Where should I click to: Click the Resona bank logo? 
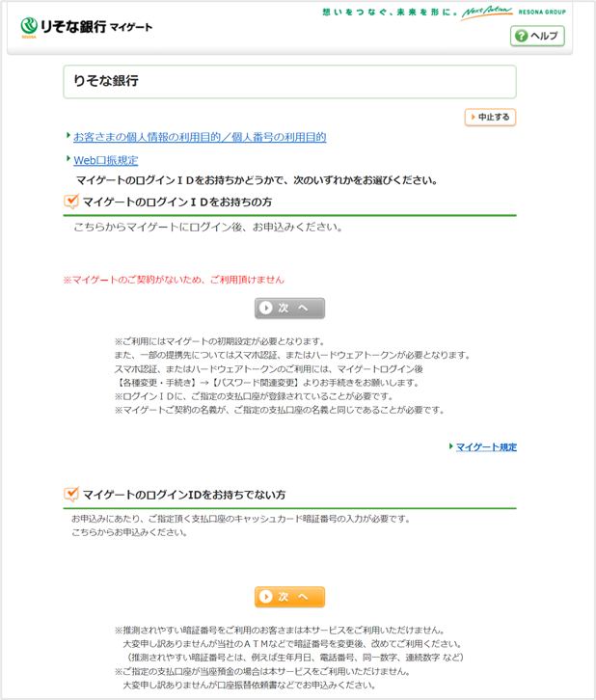click(x=64, y=26)
